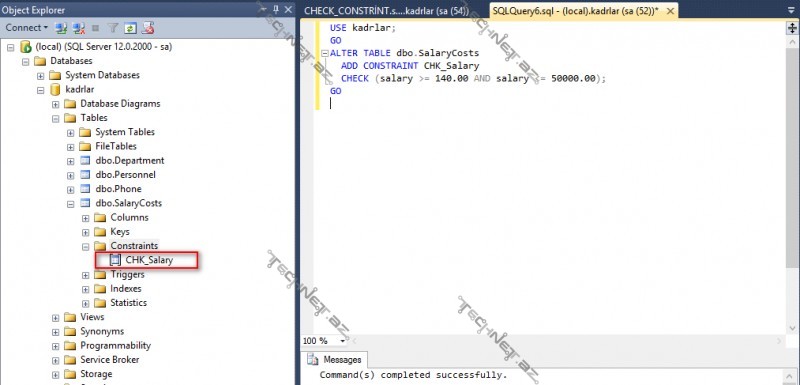Viewport: 800px width, 385px height.
Task: Expand the Programmability folder
Action: coord(56,346)
